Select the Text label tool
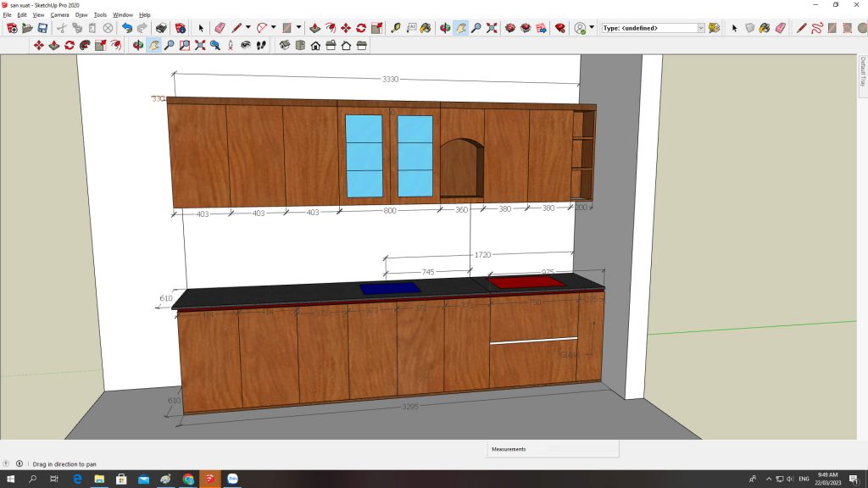Viewport: 868px width, 488px height. point(411,28)
